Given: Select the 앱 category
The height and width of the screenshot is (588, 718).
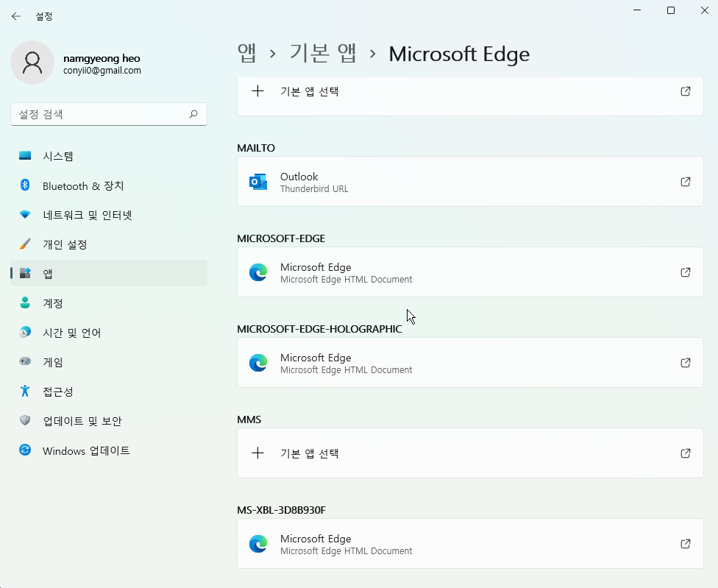Looking at the screenshot, I should point(109,273).
